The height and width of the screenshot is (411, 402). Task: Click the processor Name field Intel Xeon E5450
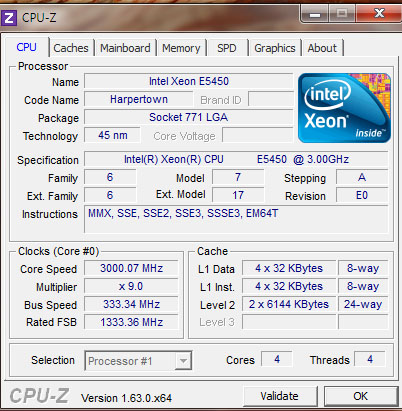coord(189,81)
